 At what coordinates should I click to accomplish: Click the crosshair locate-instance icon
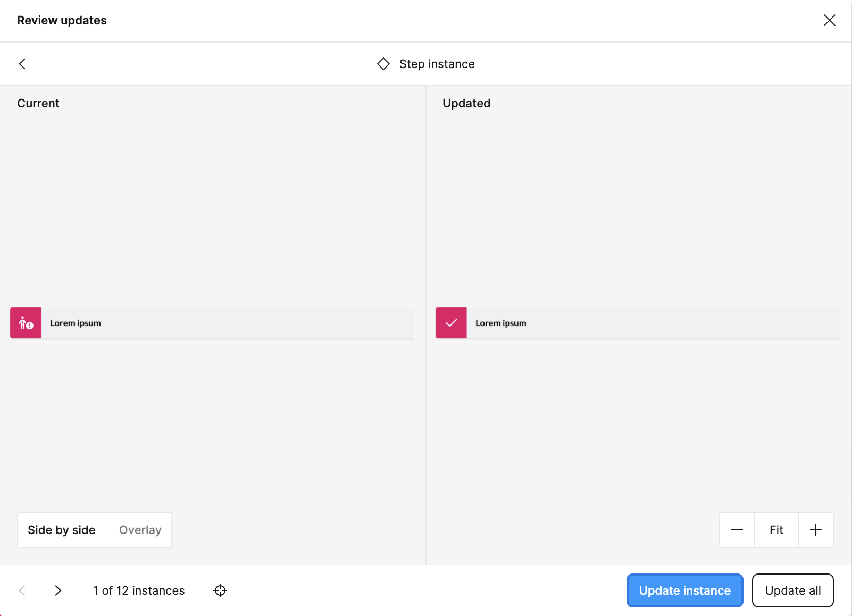[x=220, y=590]
